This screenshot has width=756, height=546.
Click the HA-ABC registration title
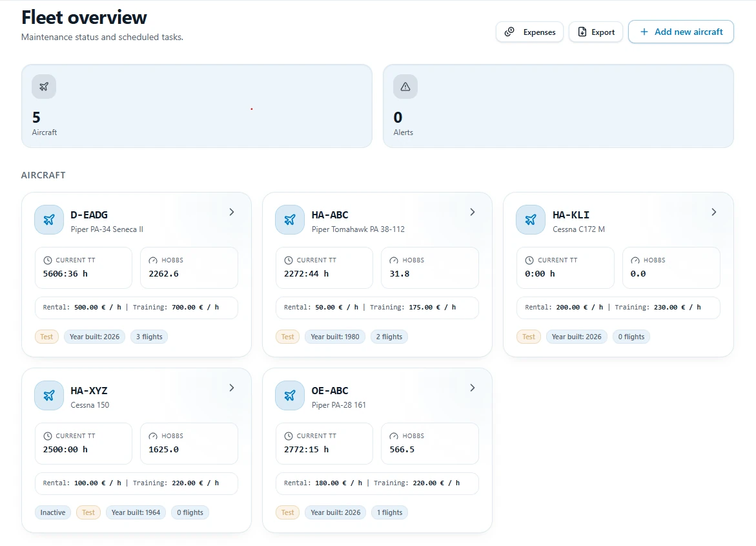coord(330,215)
